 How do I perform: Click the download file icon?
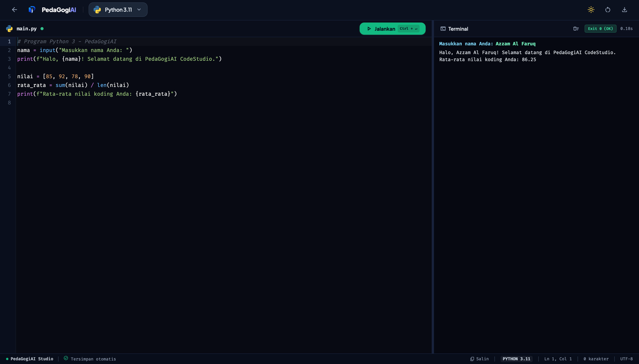point(625,10)
